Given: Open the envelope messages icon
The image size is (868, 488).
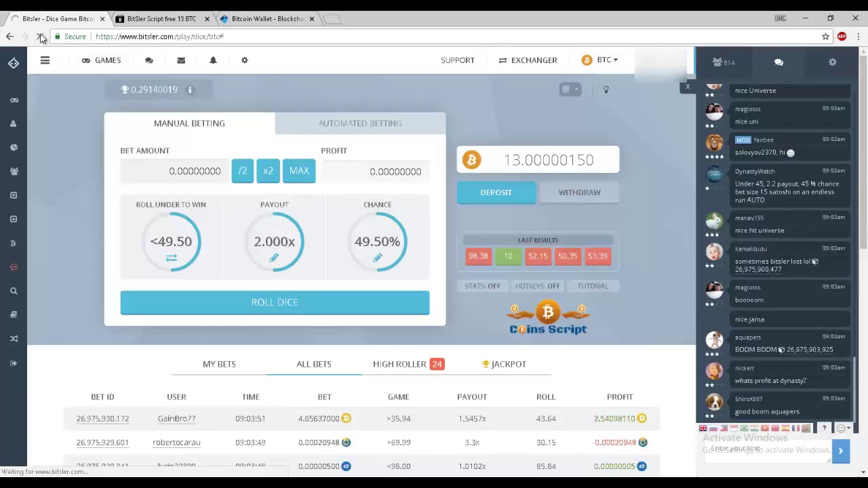Looking at the screenshot, I should [181, 60].
